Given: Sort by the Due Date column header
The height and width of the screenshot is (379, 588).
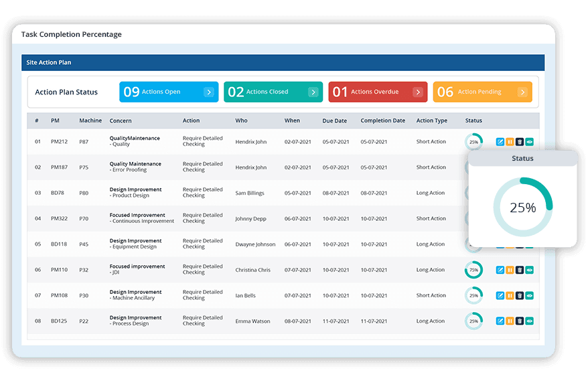Looking at the screenshot, I should 334,121.
